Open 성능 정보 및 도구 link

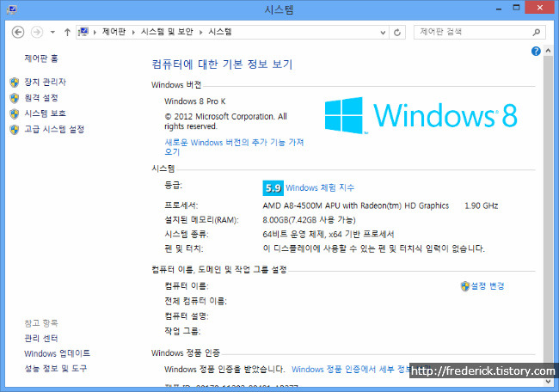(56, 369)
